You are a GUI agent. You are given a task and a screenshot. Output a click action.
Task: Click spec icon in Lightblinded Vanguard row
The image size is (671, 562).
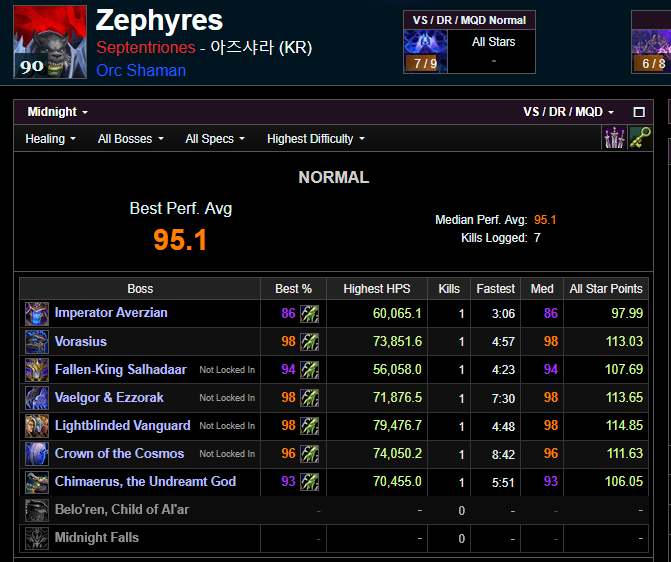[x=310, y=425]
